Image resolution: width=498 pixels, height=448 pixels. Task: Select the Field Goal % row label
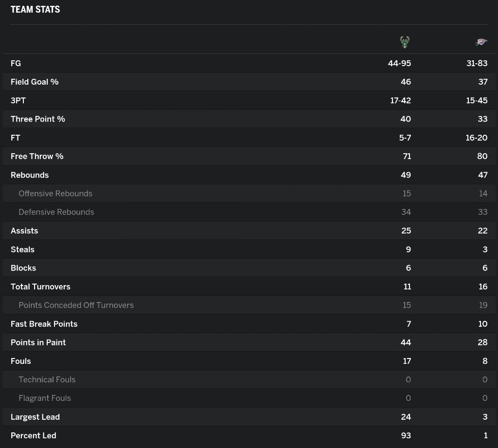[x=35, y=82]
